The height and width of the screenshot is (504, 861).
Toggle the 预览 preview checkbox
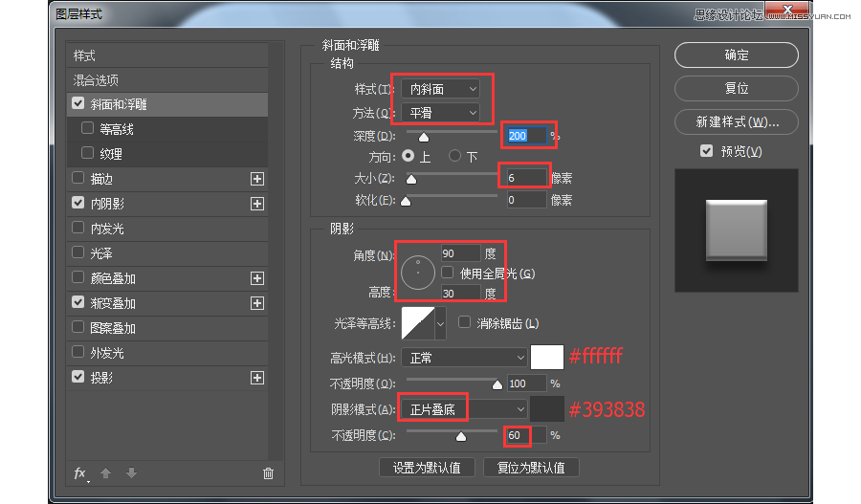pos(707,151)
